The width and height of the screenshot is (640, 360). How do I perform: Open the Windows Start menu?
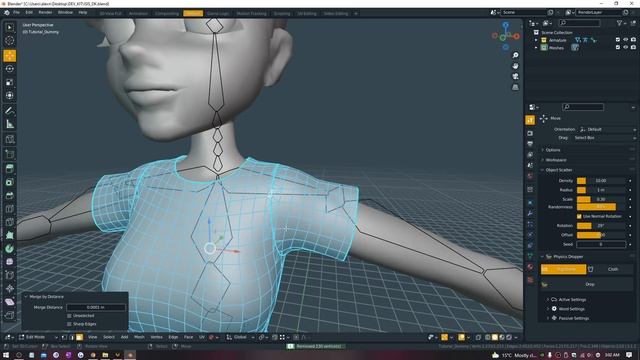pos(6,355)
